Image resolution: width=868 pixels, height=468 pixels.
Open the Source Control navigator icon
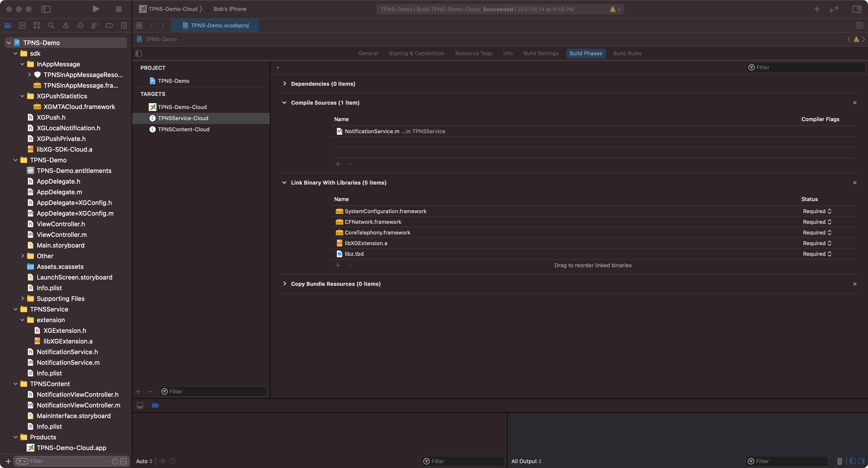click(x=22, y=25)
